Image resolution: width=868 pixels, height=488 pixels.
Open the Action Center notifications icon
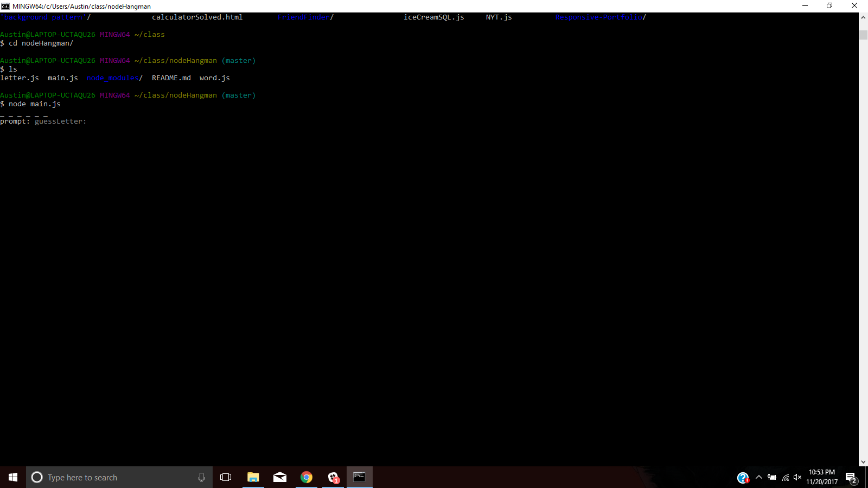851,478
